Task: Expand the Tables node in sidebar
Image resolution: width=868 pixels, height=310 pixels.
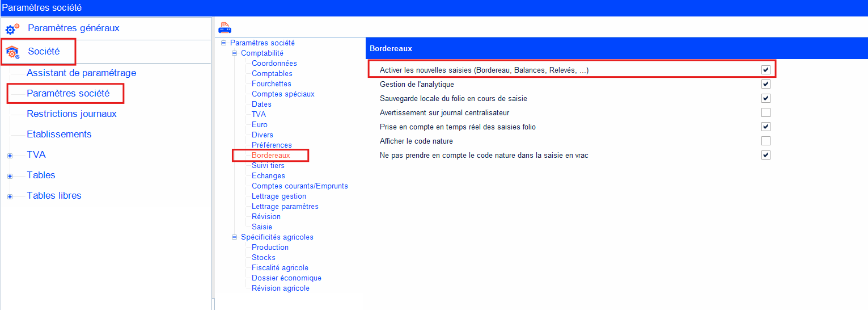Action: click(10, 176)
